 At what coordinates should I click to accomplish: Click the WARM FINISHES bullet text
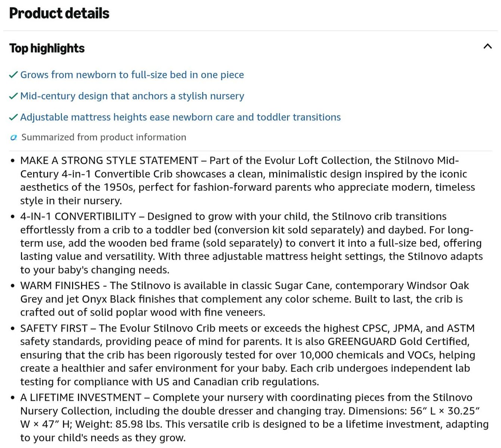click(x=245, y=299)
